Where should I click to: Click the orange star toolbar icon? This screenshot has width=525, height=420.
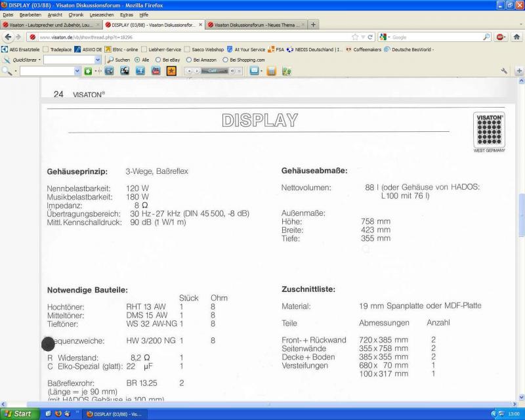(171, 71)
